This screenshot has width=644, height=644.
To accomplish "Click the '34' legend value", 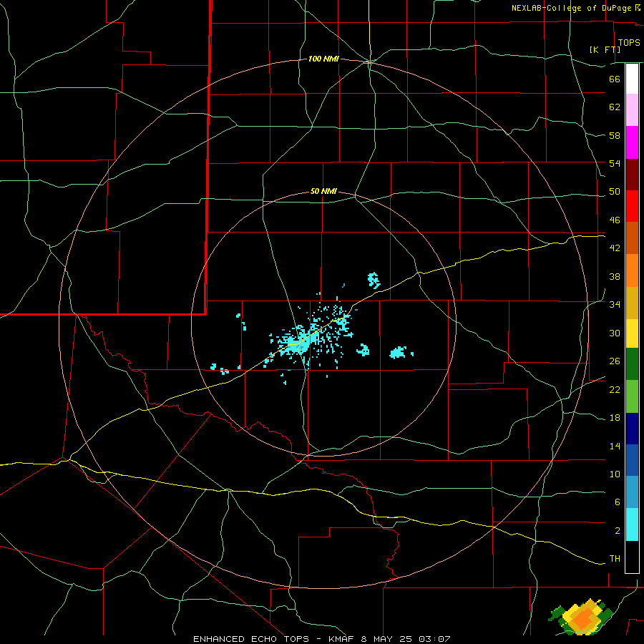I will click(x=615, y=305).
